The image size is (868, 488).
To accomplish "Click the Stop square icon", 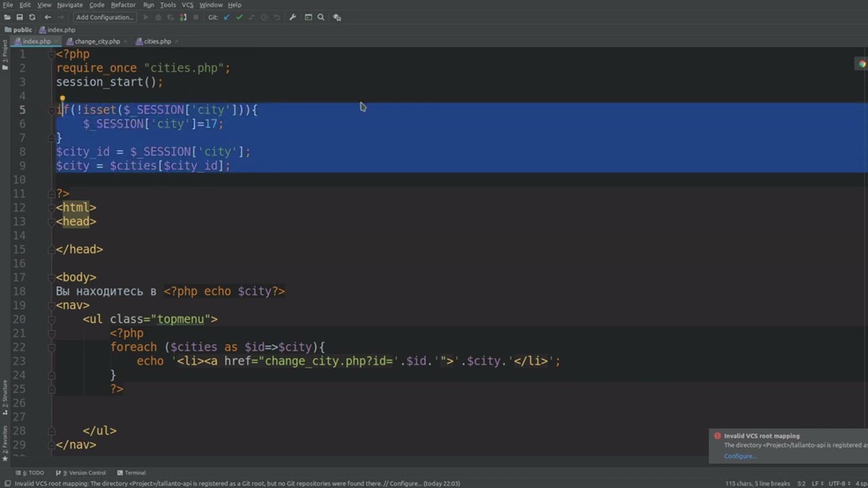I will click(x=196, y=17).
